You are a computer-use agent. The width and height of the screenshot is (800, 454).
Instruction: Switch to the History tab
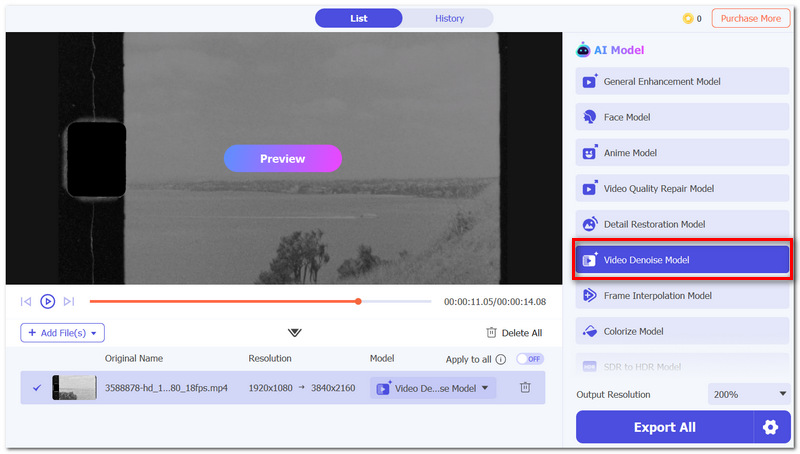[x=449, y=18]
